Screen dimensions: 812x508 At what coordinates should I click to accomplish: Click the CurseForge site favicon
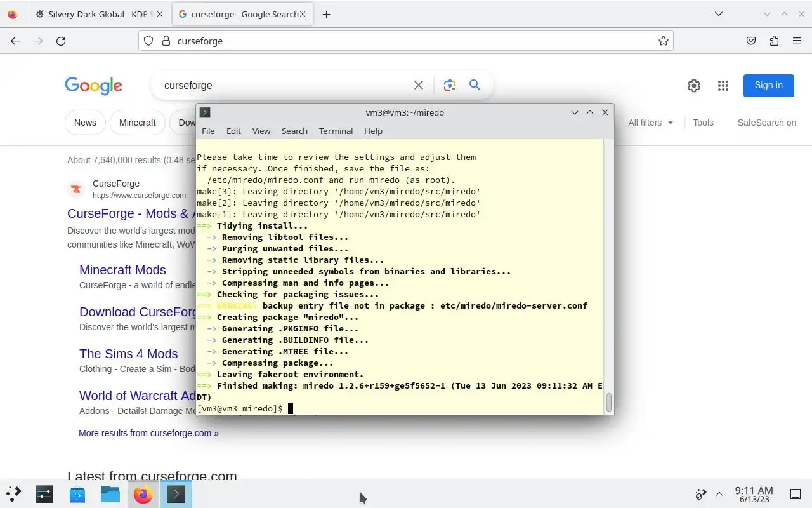click(76, 189)
